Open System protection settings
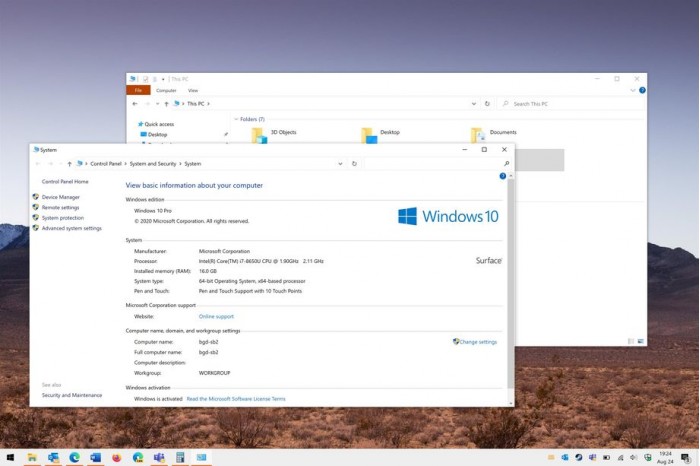700x466 pixels. click(62, 217)
